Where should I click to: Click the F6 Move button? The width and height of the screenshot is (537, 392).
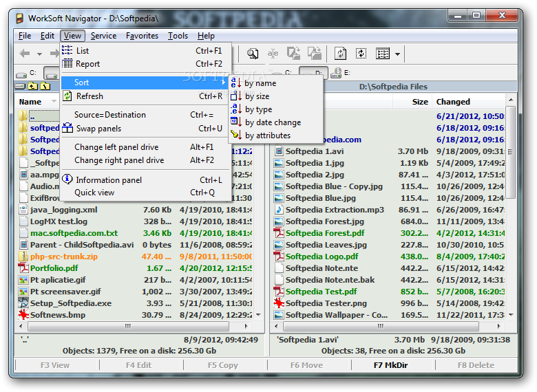point(306,365)
